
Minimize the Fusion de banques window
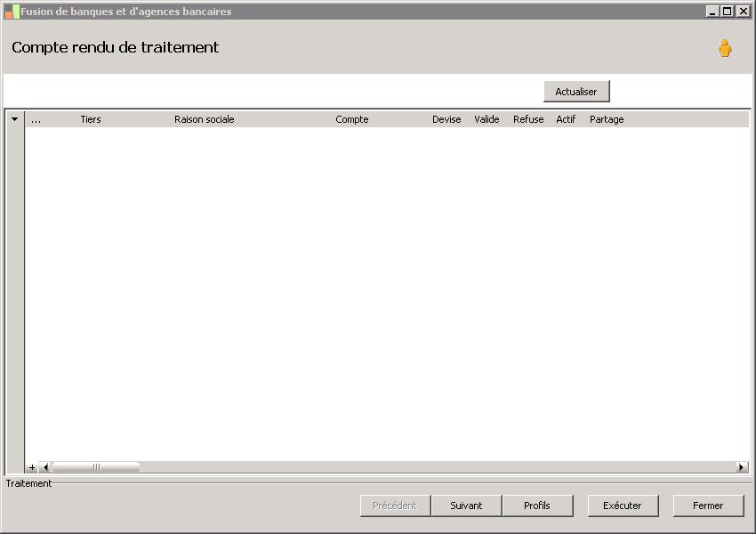pos(712,12)
